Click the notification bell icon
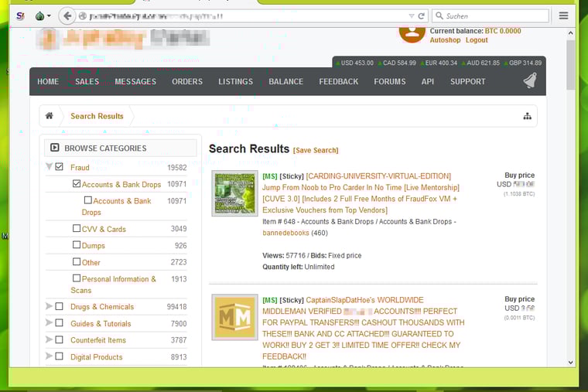 530,81
